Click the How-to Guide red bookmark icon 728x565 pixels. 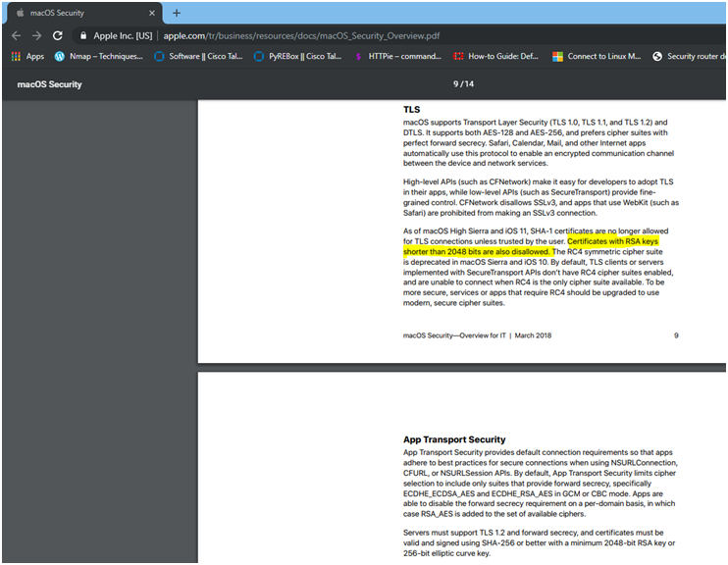[x=458, y=56]
